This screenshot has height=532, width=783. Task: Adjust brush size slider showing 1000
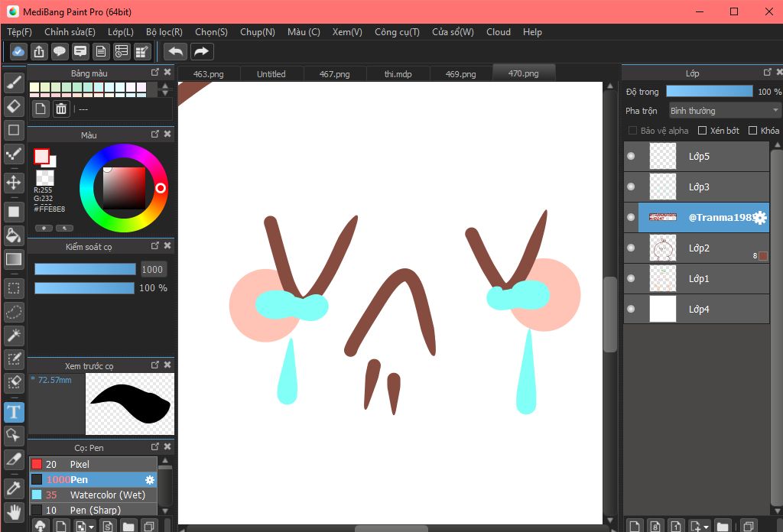tap(85, 270)
